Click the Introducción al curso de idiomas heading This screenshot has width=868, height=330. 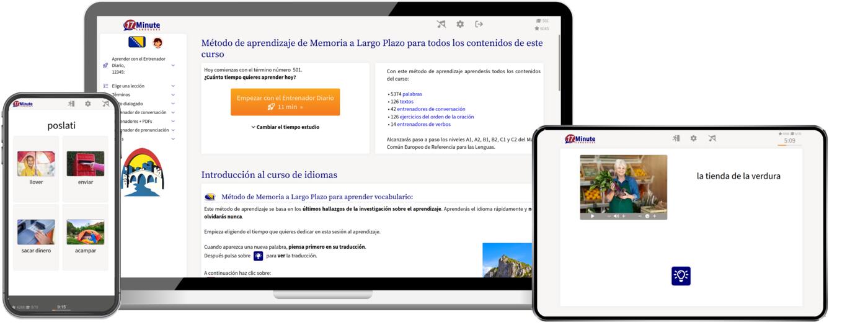269,175
